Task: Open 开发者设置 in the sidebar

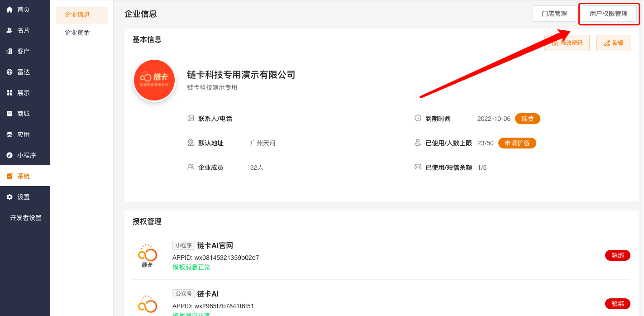Action: coord(26,218)
